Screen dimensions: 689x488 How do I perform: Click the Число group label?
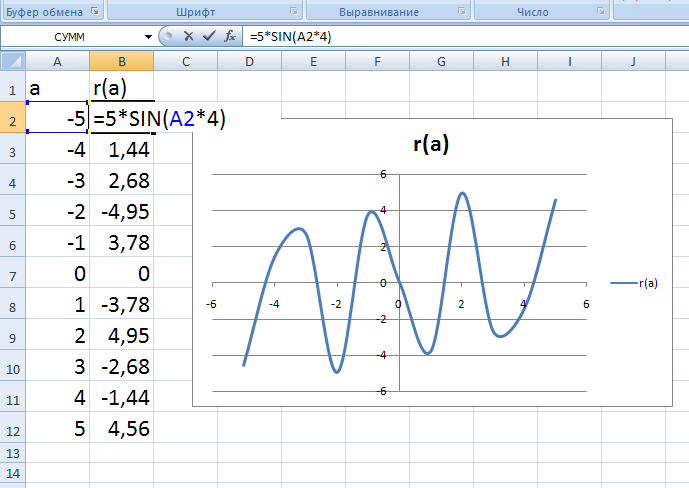(x=533, y=12)
